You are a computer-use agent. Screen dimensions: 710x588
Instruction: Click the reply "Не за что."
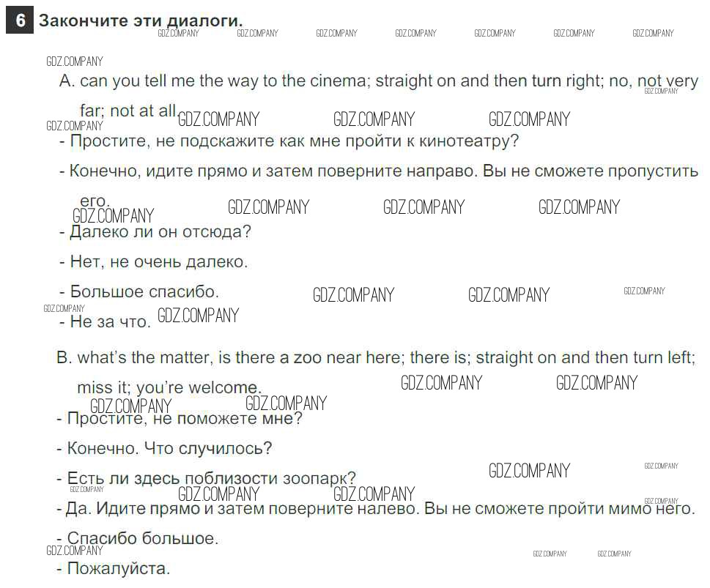110,321
